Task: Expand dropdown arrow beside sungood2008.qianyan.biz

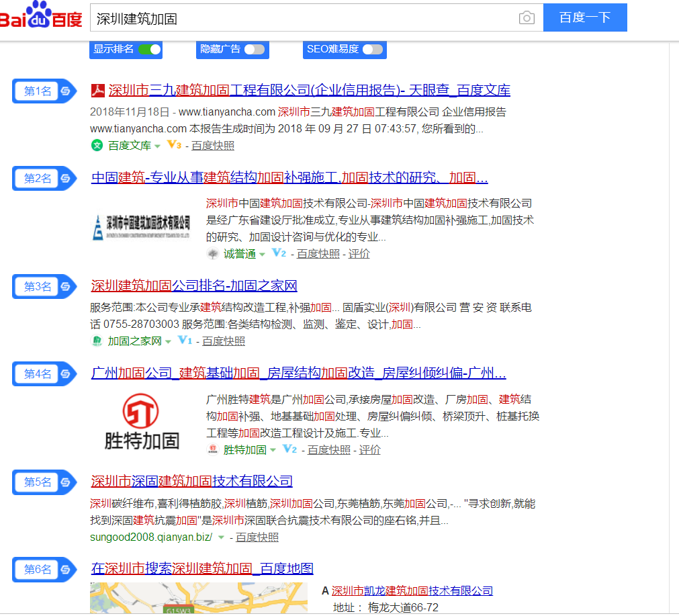Action: tap(221, 537)
